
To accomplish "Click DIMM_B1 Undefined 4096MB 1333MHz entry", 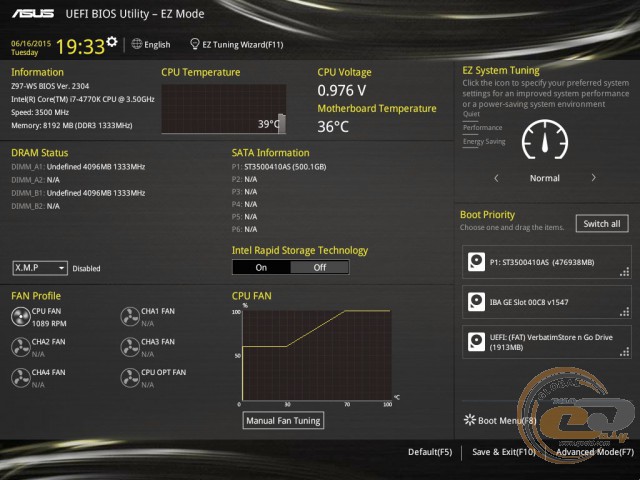I will pos(78,193).
